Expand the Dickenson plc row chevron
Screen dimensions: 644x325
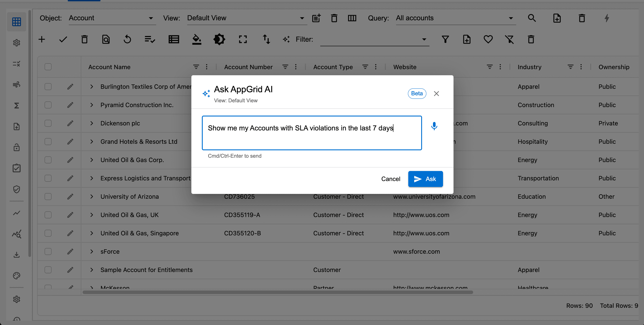[x=92, y=123]
